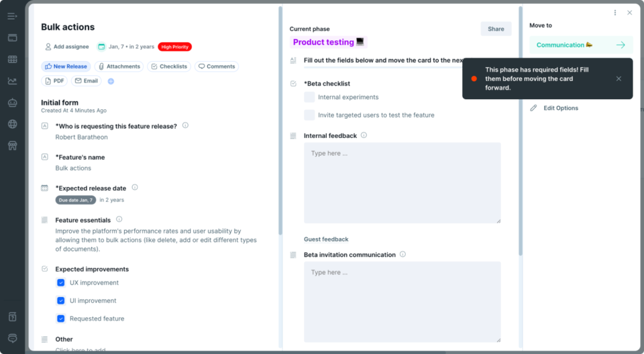Check Invite targeted users checkbox
Viewport: 644px width, 354px height.
point(309,115)
